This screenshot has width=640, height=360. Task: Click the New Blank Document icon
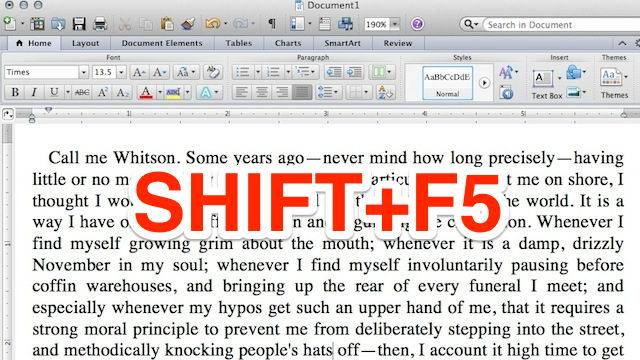tap(9, 24)
